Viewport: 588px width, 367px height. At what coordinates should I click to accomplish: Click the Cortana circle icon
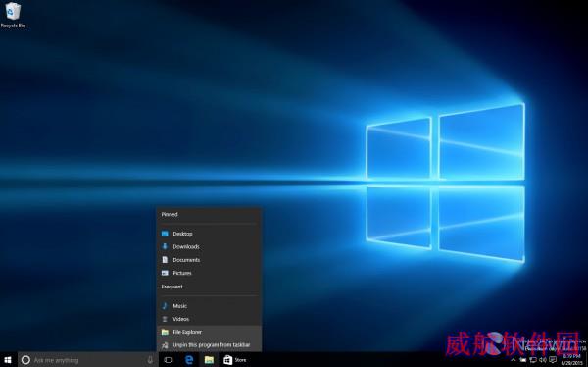[25, 360]
